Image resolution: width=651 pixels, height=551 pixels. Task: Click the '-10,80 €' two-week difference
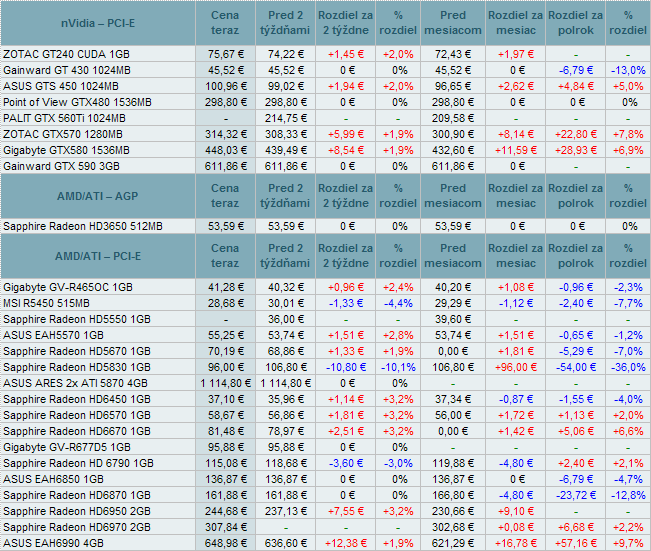tap(346, 367)
